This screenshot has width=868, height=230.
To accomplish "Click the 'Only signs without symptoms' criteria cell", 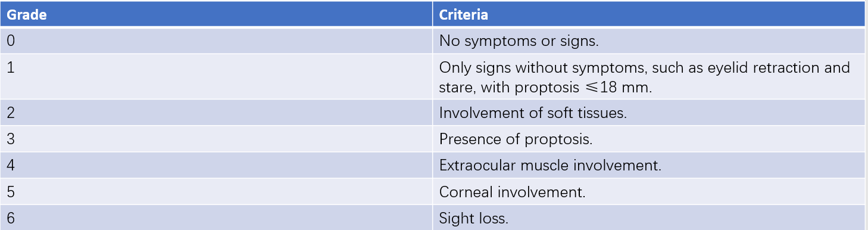I will click(x=649, y=76).
